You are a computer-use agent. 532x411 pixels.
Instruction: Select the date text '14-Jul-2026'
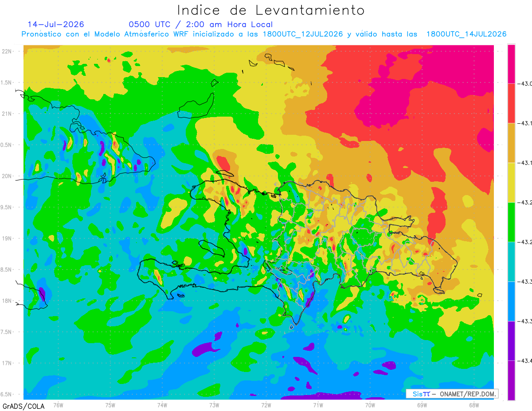[56, 24]
